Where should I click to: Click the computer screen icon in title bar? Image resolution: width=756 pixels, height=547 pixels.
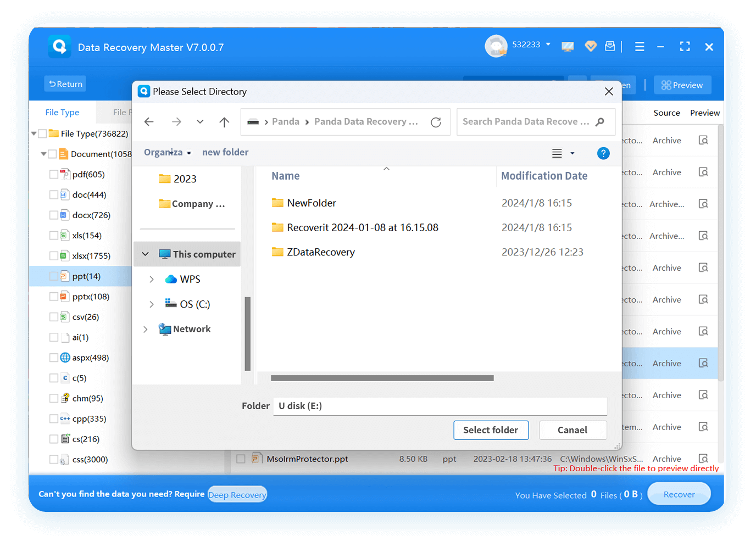[568, 47]
